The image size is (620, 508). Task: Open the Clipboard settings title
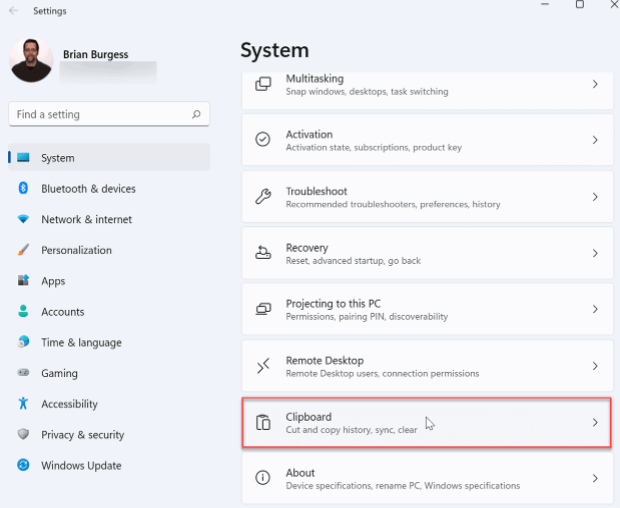coord(308,417)
